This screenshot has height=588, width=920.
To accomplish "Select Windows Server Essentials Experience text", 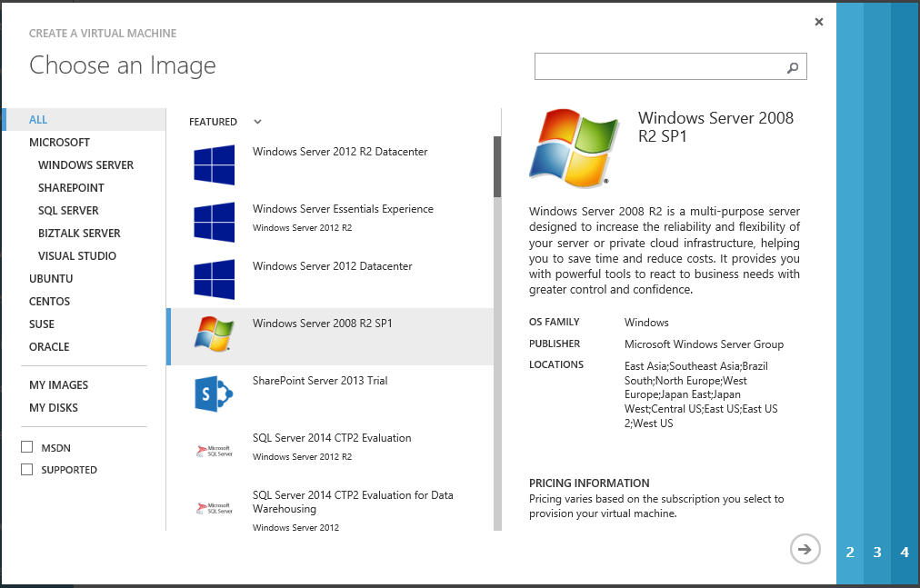I will [x=343, y=209].
